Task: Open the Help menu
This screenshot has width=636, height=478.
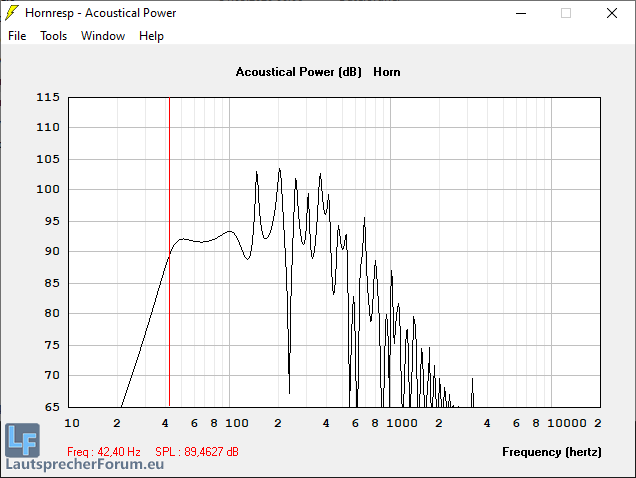Action: tap(151, 36)
